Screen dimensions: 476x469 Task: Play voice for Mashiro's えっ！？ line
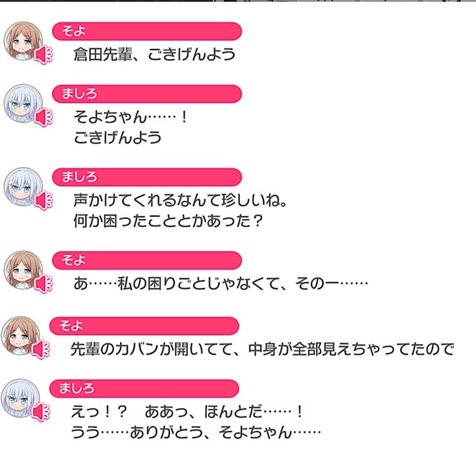click(41, 412)
